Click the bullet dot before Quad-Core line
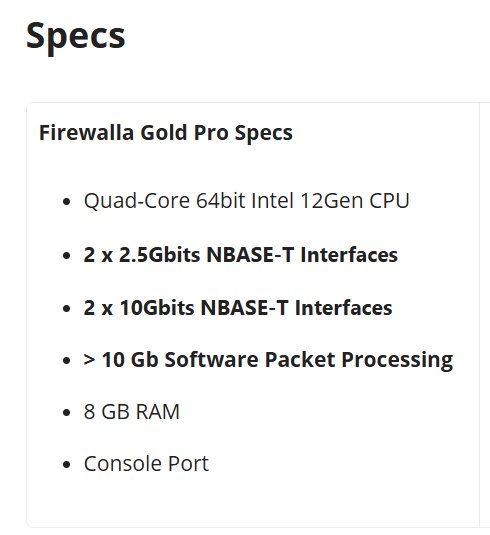The width and height of the screenshot is (490, 535). coord(67,202)
